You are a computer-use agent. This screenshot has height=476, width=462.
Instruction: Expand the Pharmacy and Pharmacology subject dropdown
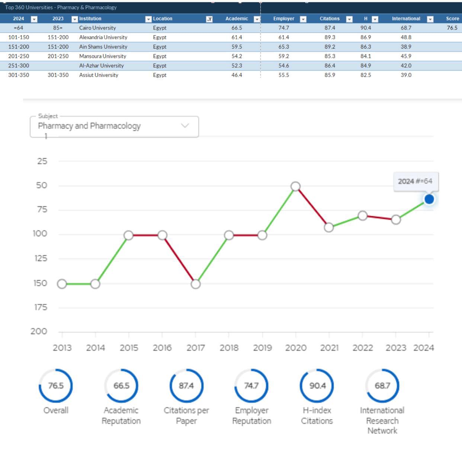185,126
